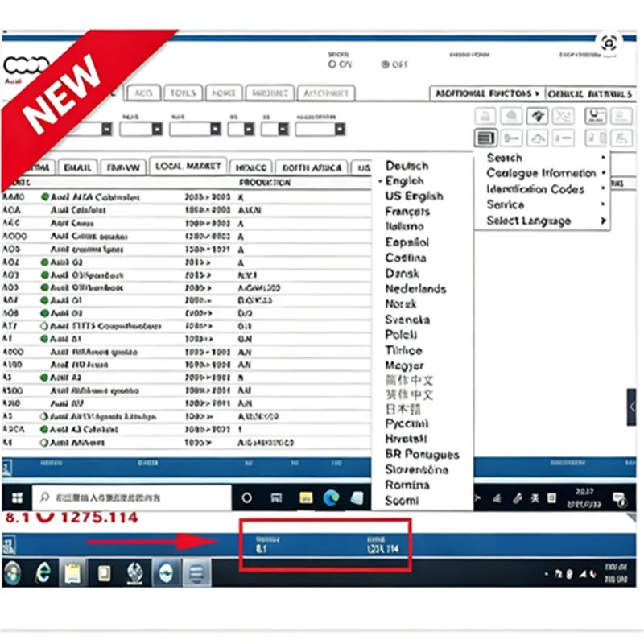Click the printer icon at the start of the top toolbar row
644x644 pixels.
pos(486,116)
